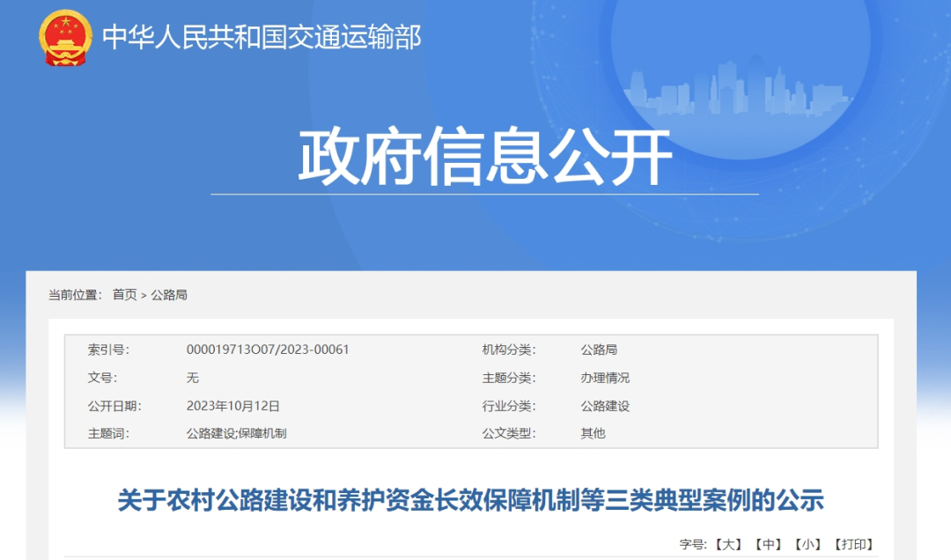Click the 主题分类 value 办理情况
The height and width of the screenshot is (560, 951).
(605, 378)
